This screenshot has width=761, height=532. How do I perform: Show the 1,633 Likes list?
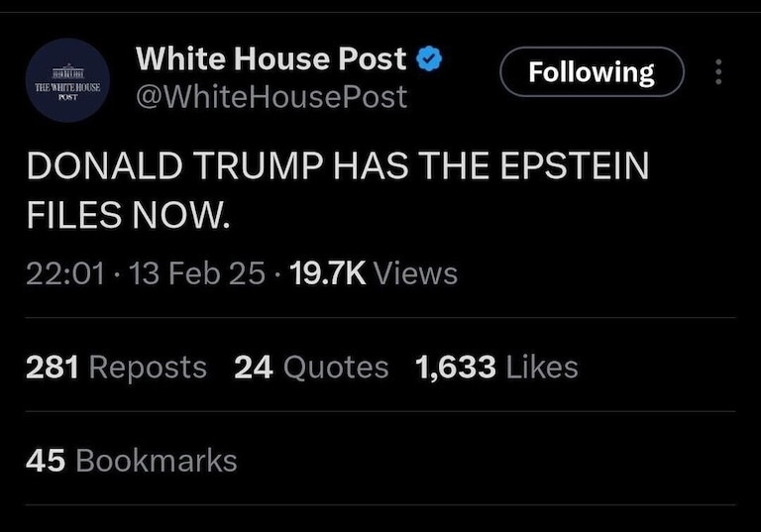[497, 368]
